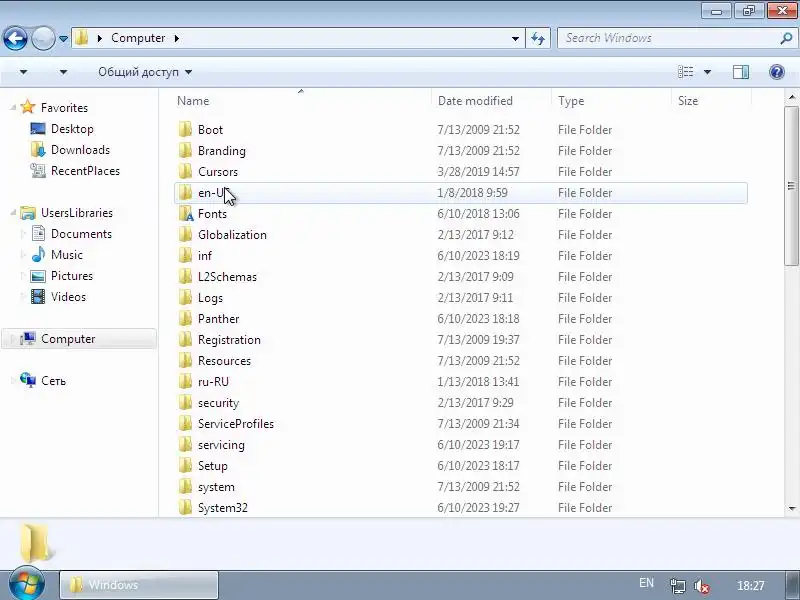
Task: Select the Panther folder icon
Action: pyautogui.click(x=185, y=318)
